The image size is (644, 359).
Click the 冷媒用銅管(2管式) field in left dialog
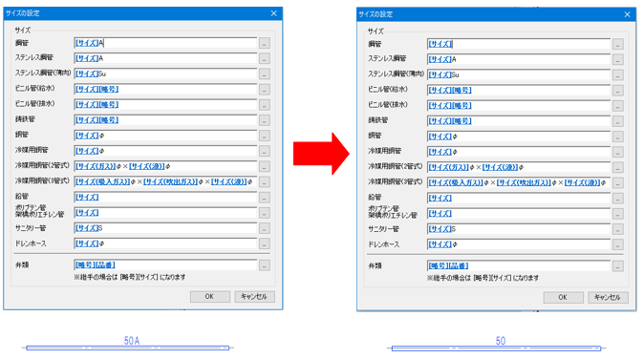[x=165, y=166]
